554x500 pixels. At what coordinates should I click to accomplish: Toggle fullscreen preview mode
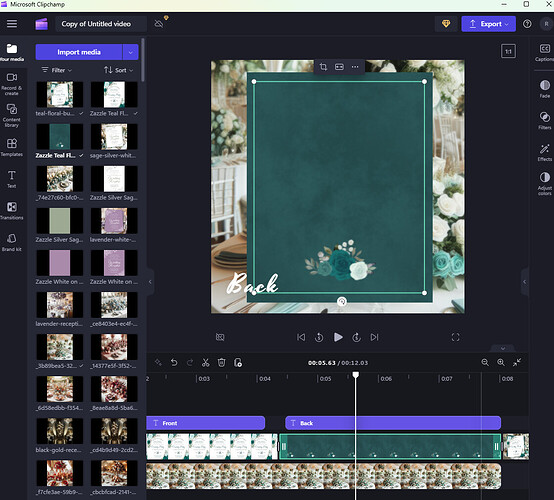click(x=455, y=337)
